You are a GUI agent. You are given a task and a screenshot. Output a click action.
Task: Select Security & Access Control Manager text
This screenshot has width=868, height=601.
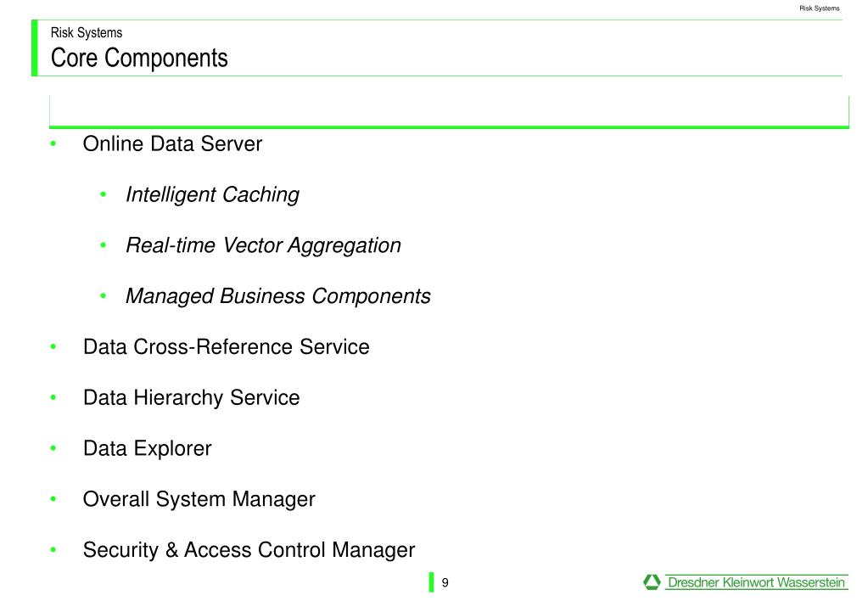(x=249, y=550)
